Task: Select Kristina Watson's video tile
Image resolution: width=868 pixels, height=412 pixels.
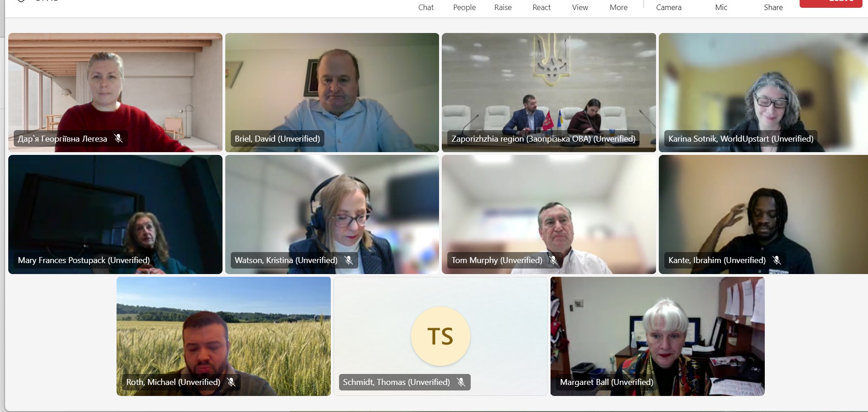Action: [x=332, y=214]
